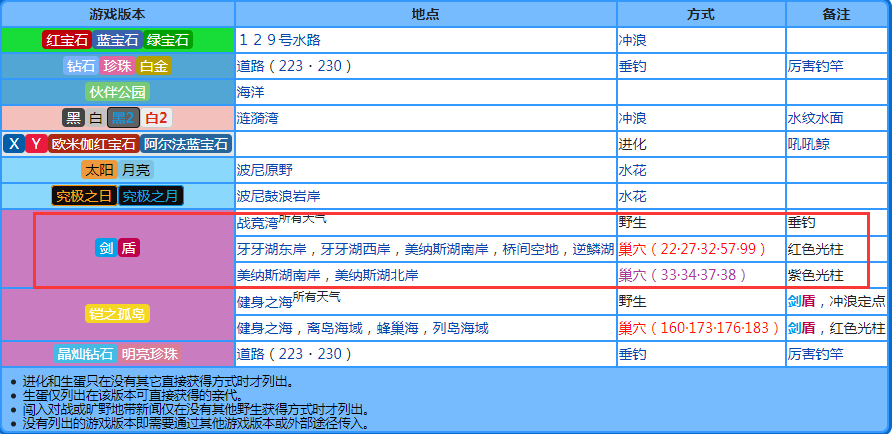Screen dimensions: 892x434
Task: Open the 桥间空地 location link
Action: tap(531, 249)
